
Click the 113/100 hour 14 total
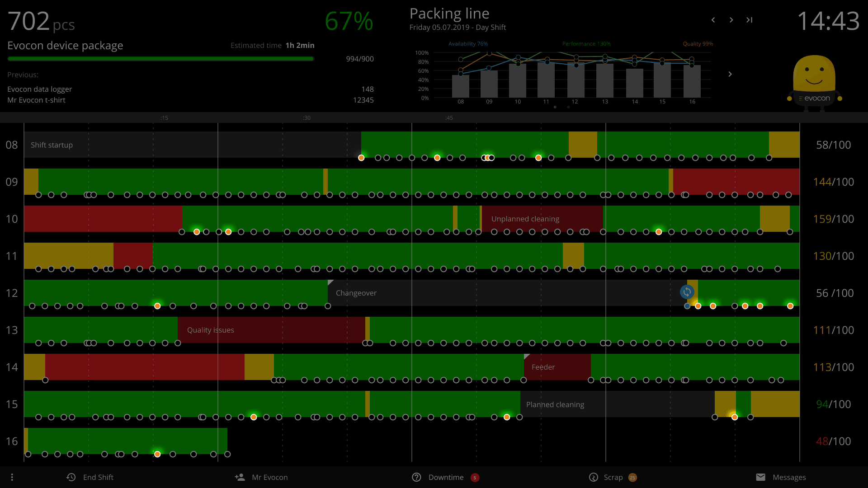[x=833, y=367]
